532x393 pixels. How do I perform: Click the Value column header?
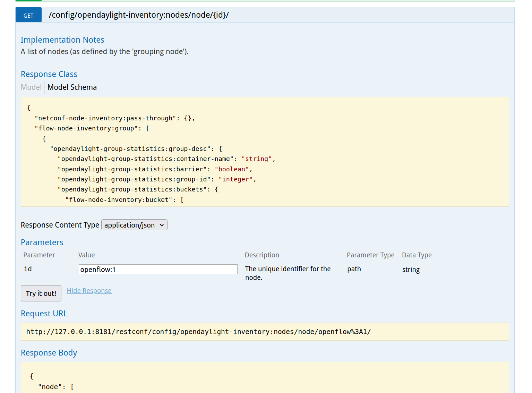[86, 255]
